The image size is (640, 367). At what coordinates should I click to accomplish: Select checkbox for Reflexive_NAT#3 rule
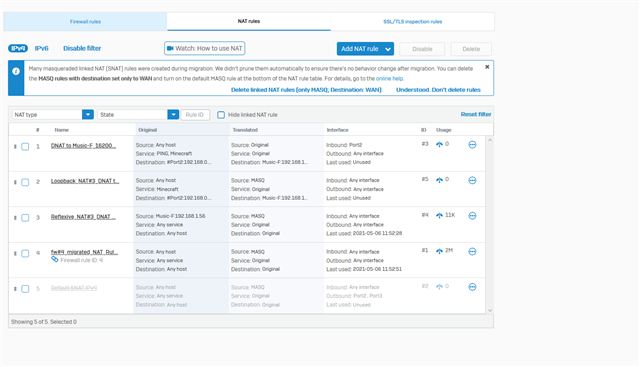[25, 218]
